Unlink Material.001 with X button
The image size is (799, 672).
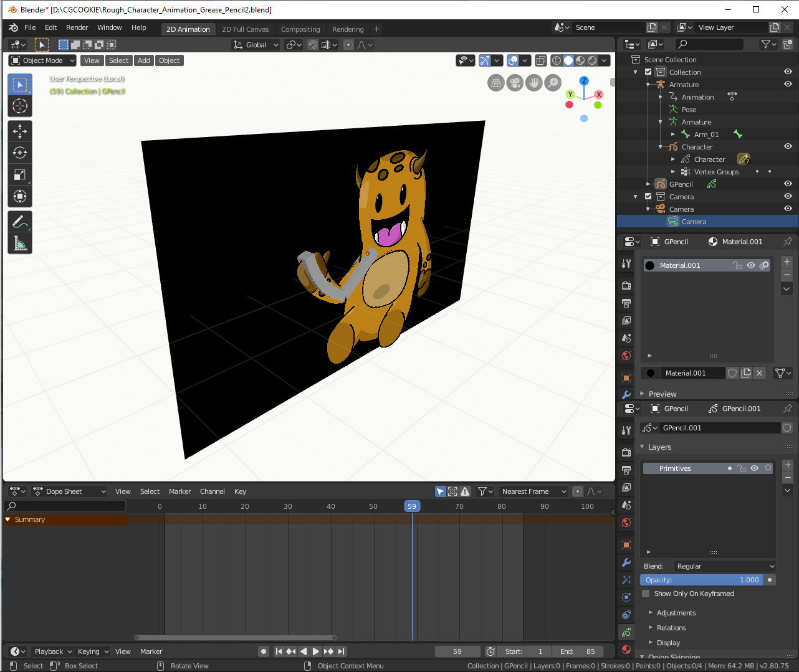pos(759,373)
